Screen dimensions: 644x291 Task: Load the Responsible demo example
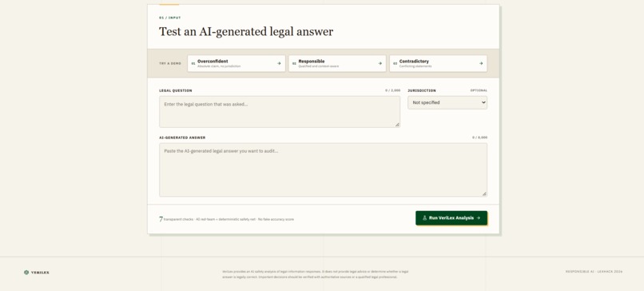point(337,63)
